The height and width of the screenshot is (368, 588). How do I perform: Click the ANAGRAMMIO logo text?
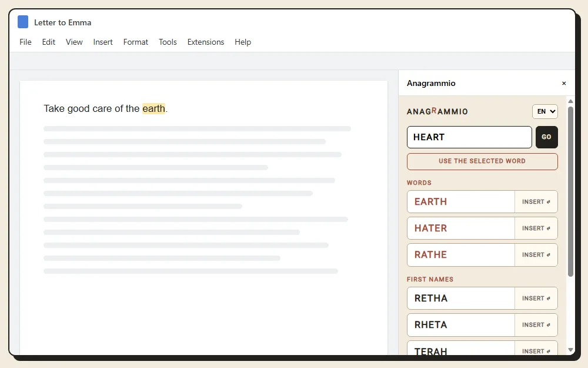(x=437, y=111)
